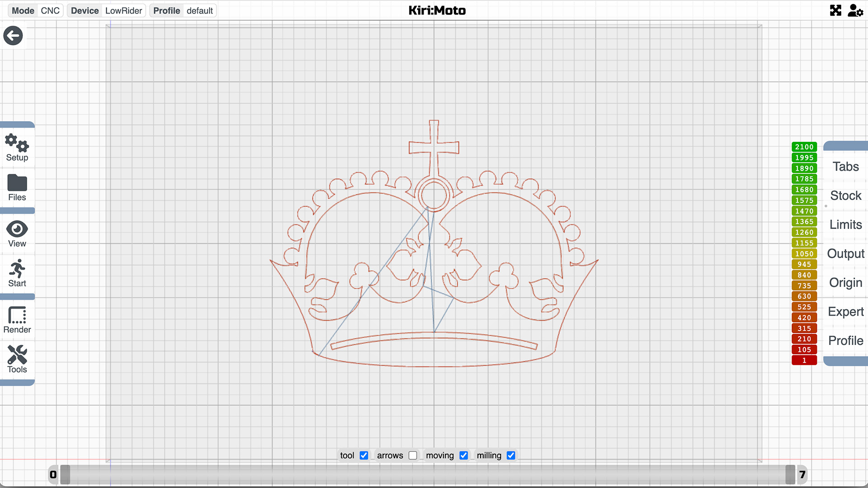Open the Files panel
This screenshot has height=488, width=868.
(17, 188)
